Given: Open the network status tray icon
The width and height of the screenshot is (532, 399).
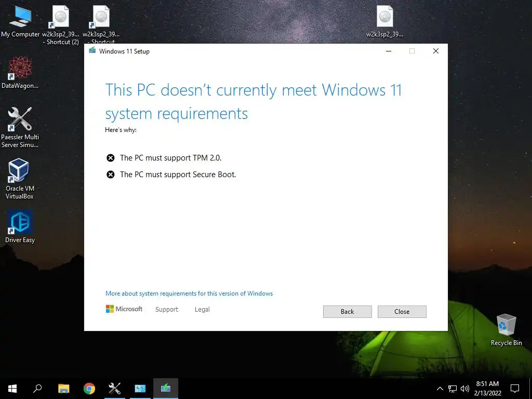Looking at the screenshot, I should 453,389.
